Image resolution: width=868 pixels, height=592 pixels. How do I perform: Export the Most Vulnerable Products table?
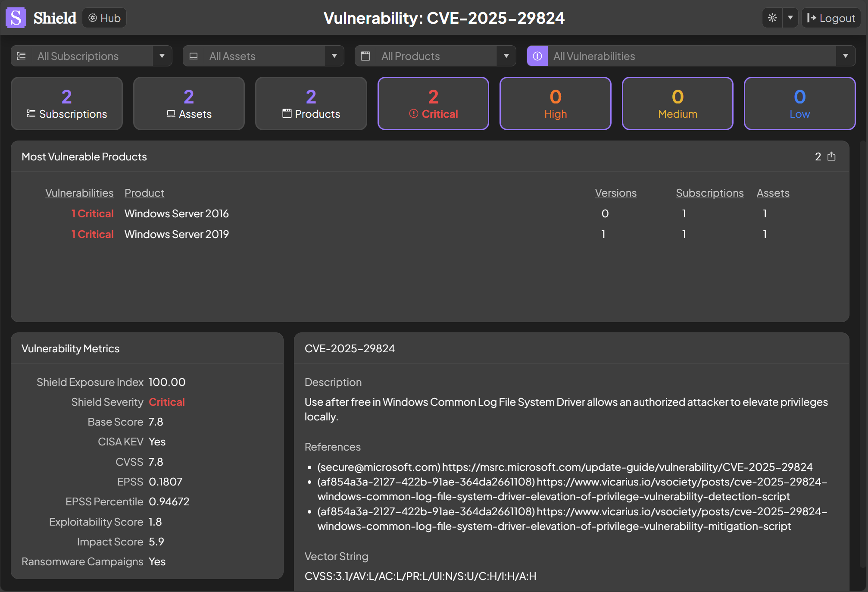[x=831, y=157]
